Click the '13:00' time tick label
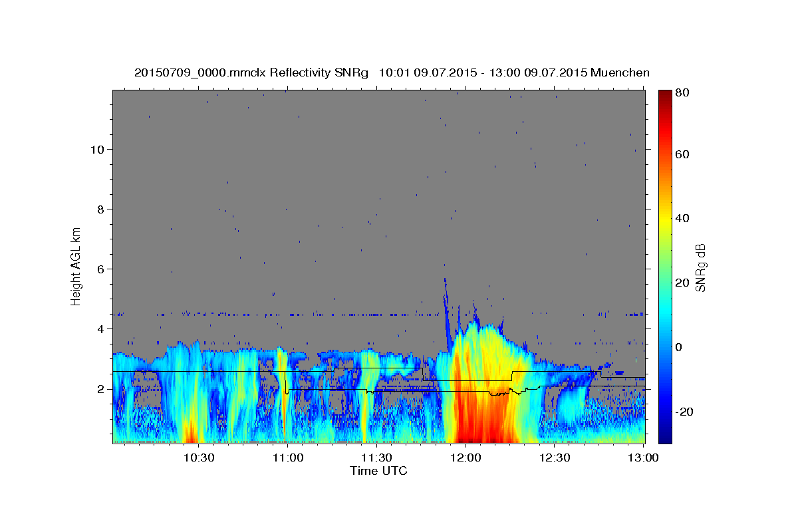Screen dimensions: 798x532 point(643,458)
